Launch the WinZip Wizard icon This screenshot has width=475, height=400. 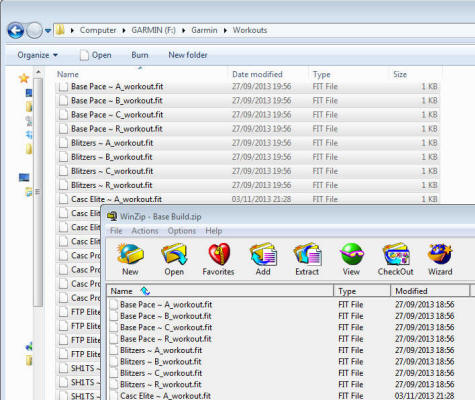coord(440,254)
